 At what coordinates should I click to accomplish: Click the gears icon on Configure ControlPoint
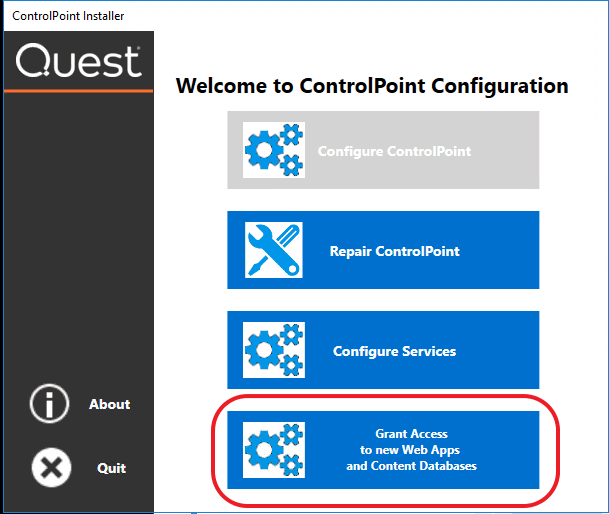pyautogui.click(x=274, y=150)
